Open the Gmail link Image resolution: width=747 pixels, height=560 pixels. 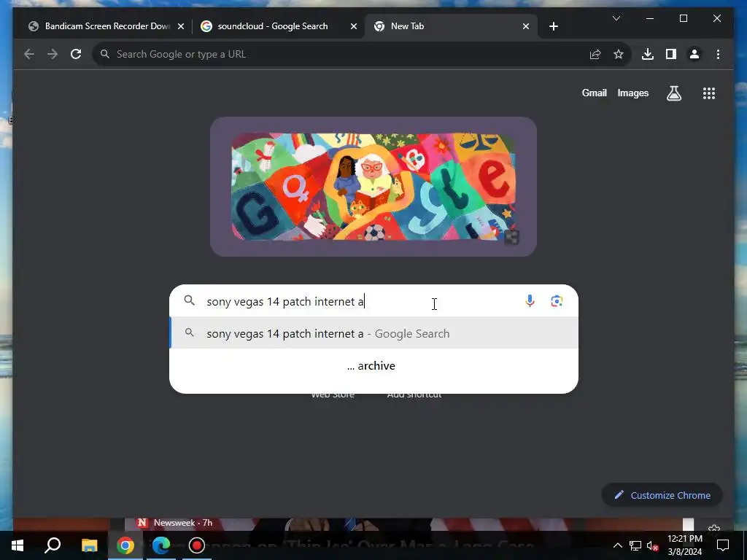[594, 93]
